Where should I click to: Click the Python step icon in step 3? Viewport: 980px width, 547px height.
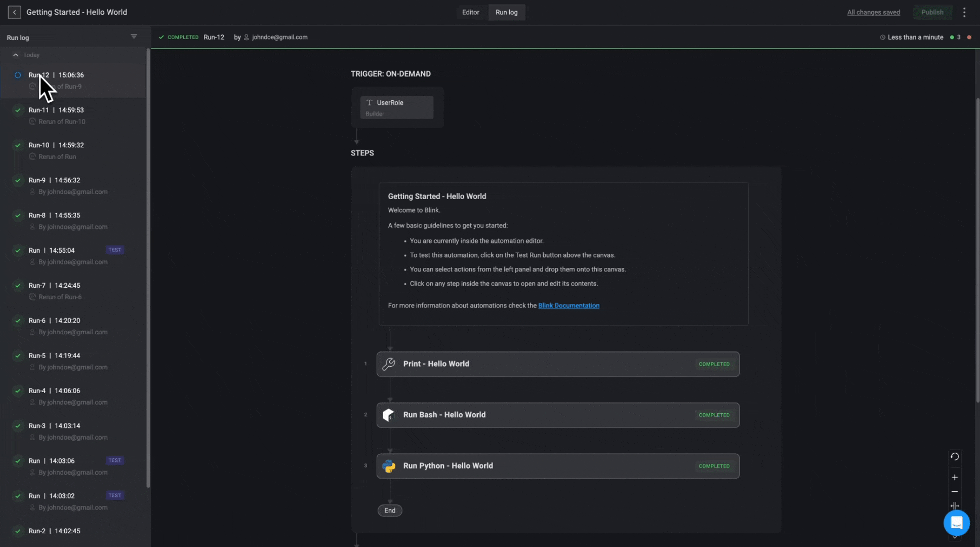point(388,465)
